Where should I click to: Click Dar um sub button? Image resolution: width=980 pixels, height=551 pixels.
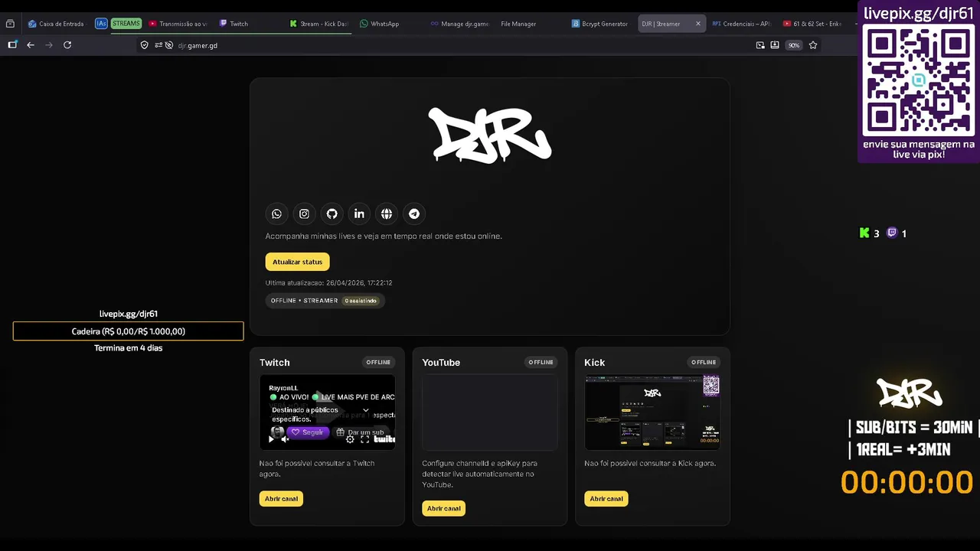pos(360,432)
